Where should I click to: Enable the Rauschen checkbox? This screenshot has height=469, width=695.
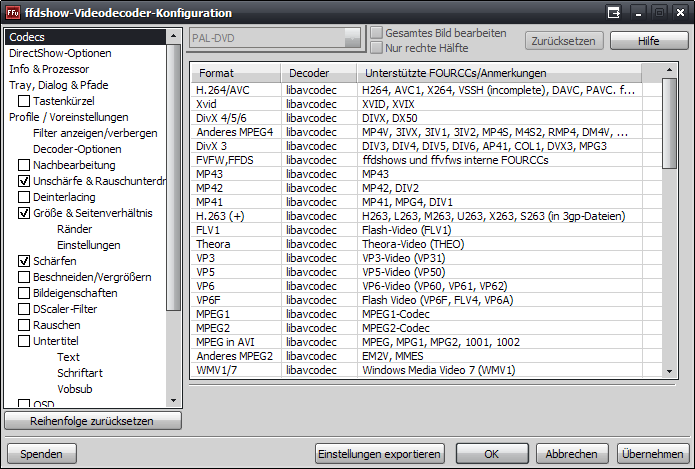24,325
